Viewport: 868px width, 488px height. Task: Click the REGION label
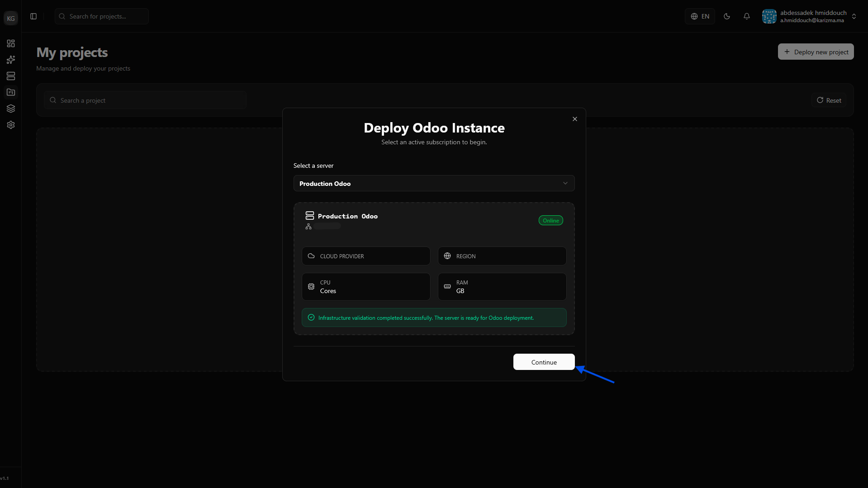[x=466, y=256]
